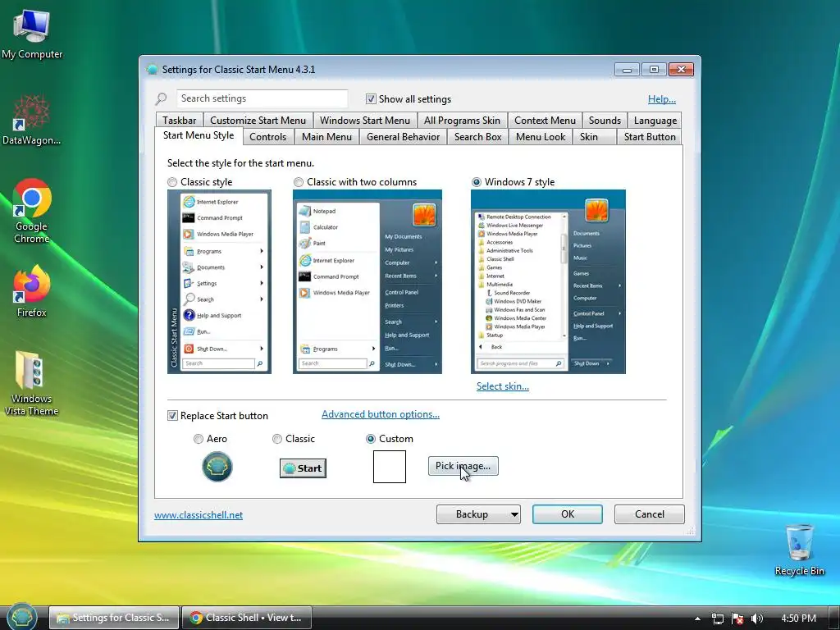The height and width of the screenshot is (630, 840).
Task: Click the Classic Start button preview image
Action: 303,468
